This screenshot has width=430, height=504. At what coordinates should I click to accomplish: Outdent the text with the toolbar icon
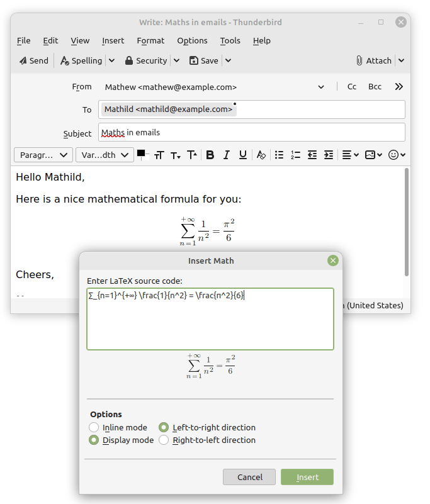312,155
